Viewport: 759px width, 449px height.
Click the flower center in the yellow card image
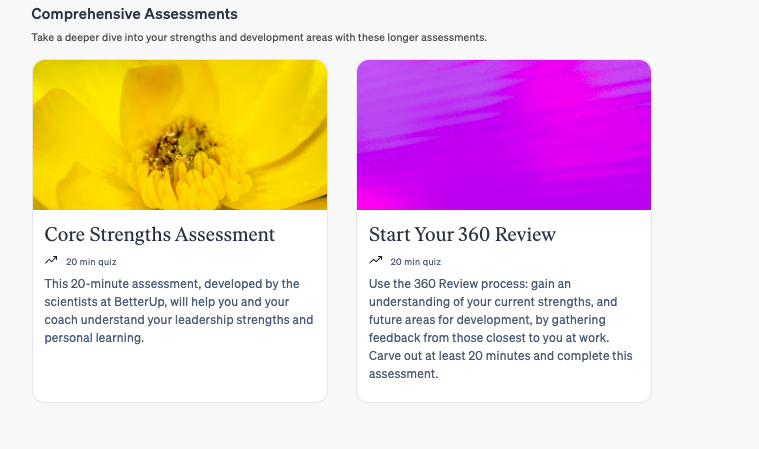(x=182, y=145)
